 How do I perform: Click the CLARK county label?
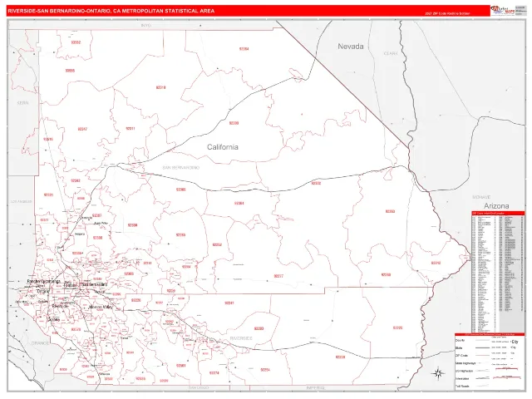pos(391,53)
